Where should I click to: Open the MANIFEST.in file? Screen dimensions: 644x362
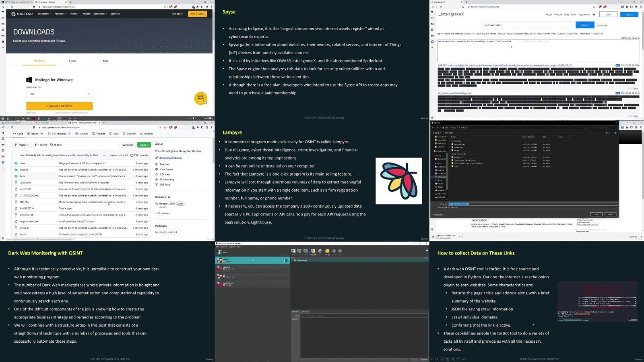[27, 208]
